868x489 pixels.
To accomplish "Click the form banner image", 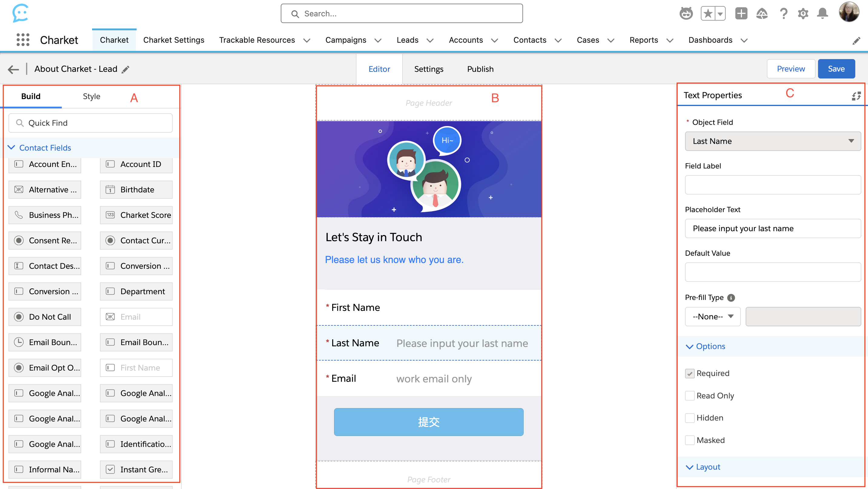I will 428,169.
